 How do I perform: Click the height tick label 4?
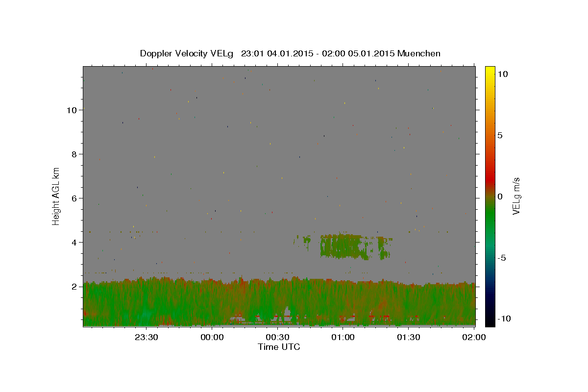[x=74, y=242]
